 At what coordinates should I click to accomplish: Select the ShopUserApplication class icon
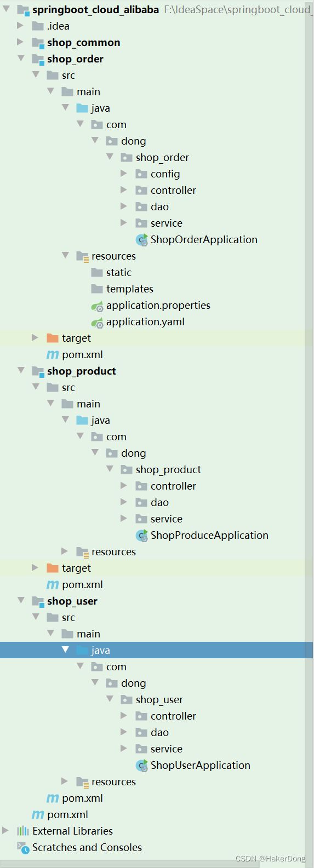coord(142,766)
